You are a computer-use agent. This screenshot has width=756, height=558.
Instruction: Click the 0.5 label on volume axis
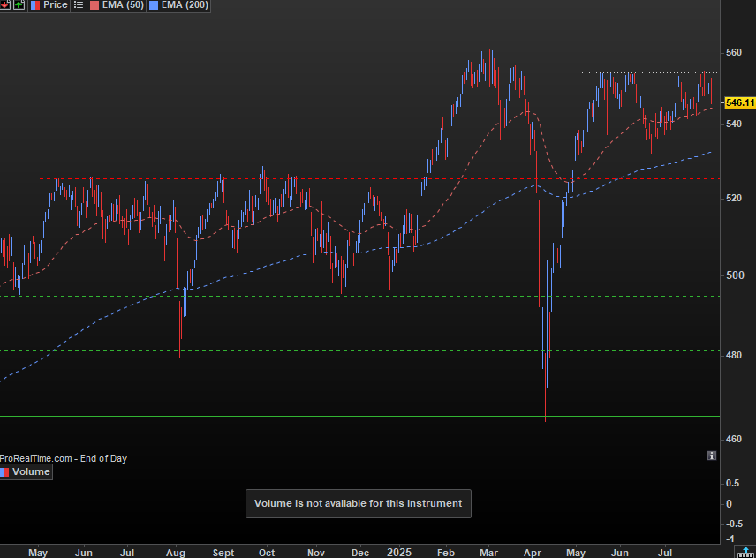(x=732, y=483)
